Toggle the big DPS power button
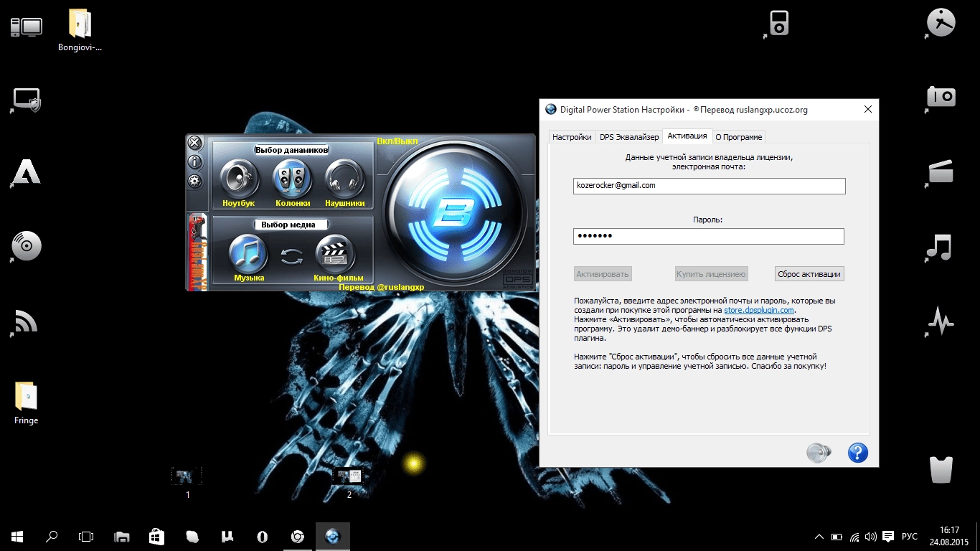Viewport: 980px width, 551px height. [x=453, y=212]
